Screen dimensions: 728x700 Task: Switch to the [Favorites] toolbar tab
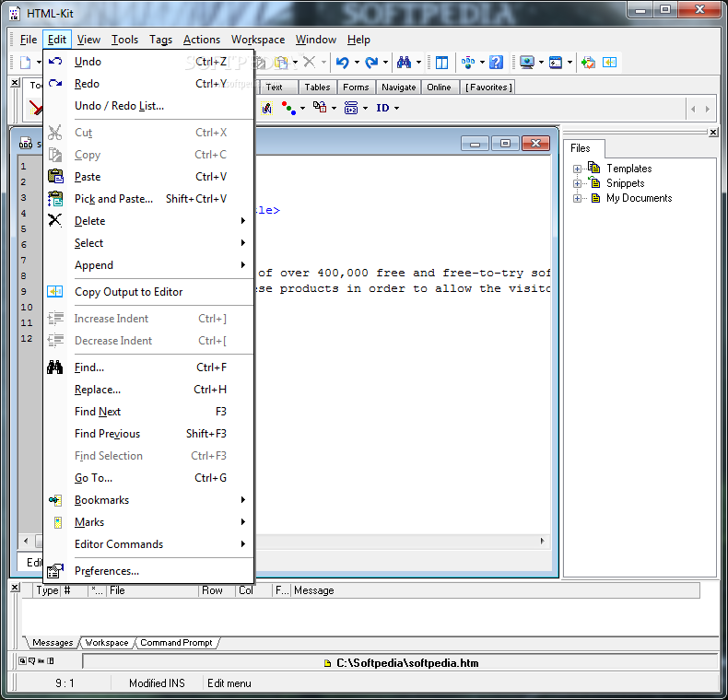click(488, 87)
